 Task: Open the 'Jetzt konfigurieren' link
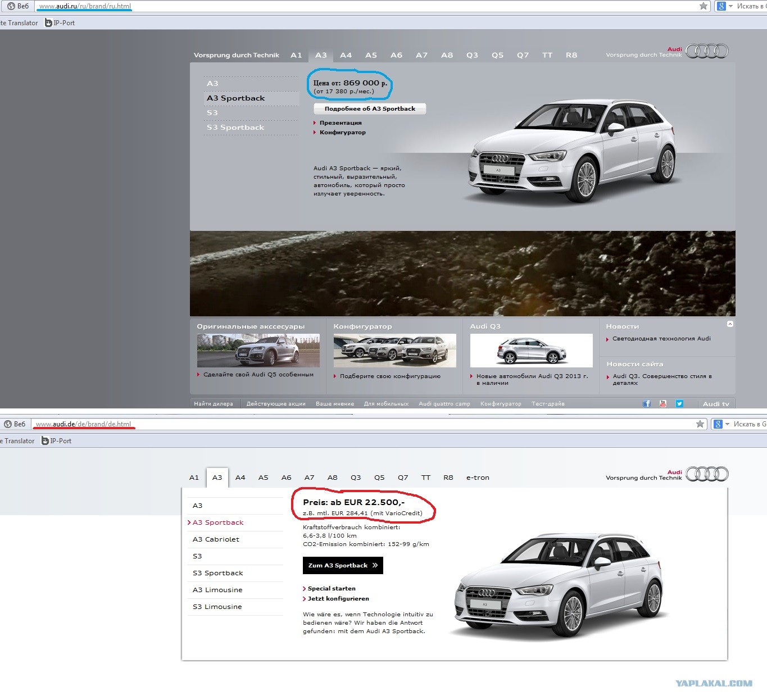point(338,599)
